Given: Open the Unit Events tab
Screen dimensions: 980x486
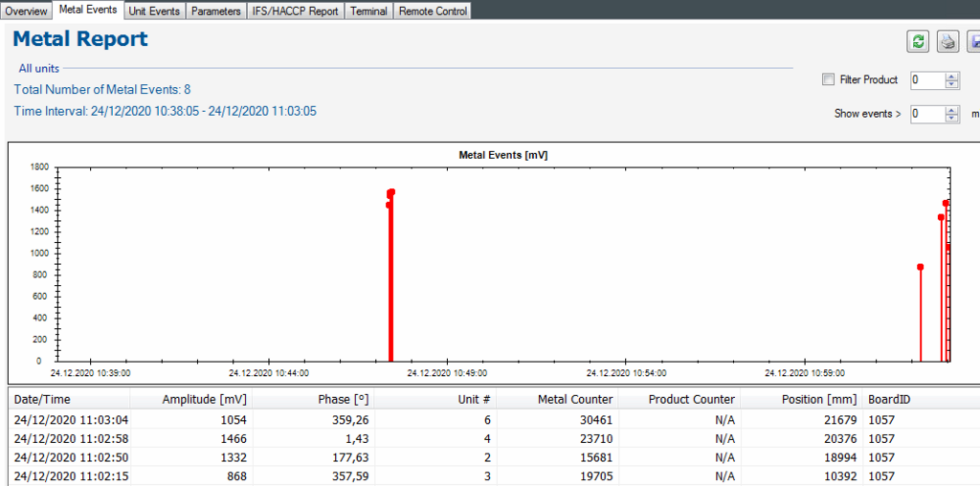Looking at the screenshot, I should pos(154,11).
